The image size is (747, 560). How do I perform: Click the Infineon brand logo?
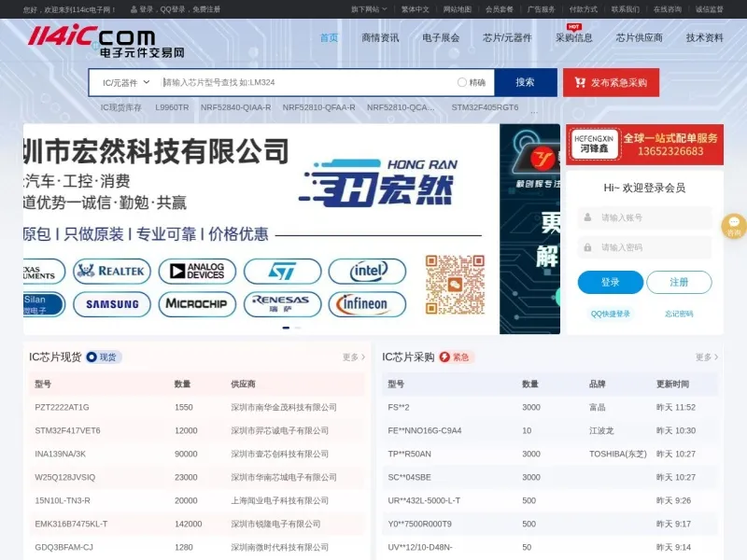tap(367, 304)
